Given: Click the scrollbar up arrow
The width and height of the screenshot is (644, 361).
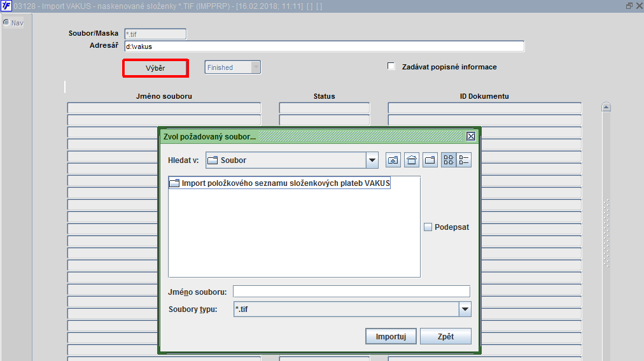Looking at the screenshot, I should coord(606,107).
